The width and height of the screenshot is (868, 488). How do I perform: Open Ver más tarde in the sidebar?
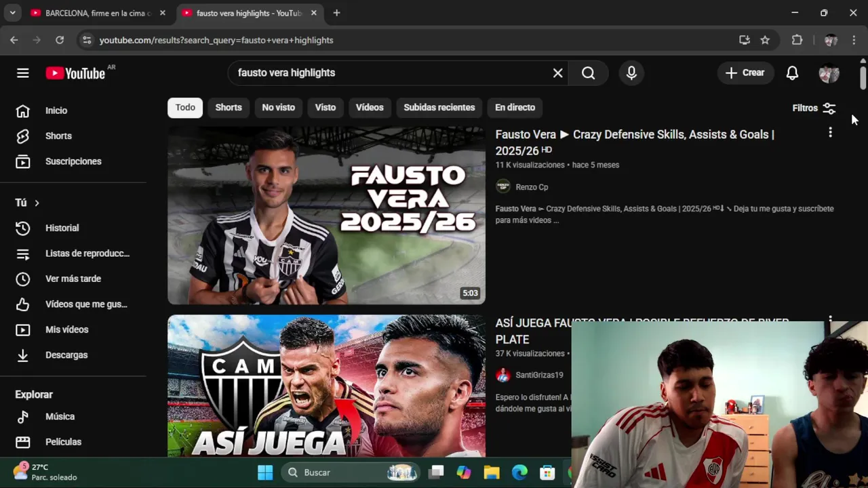pos(73,279)
